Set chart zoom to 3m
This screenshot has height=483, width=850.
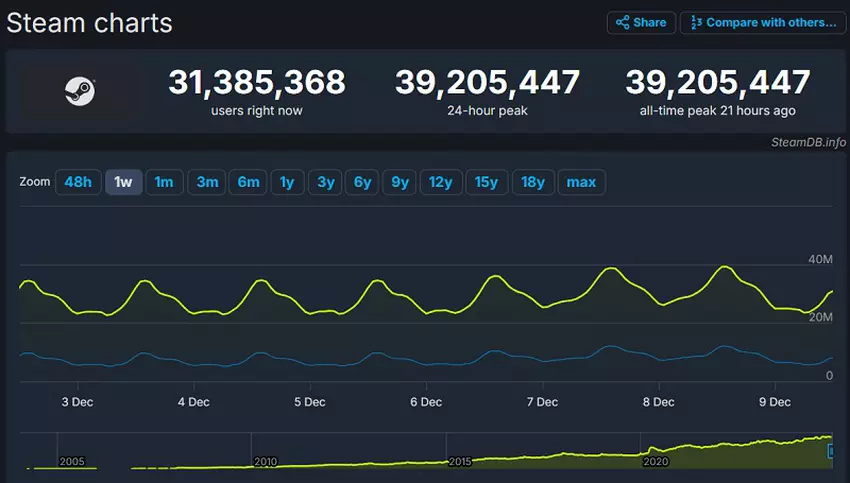pyautogui.click(x=206, y=182)
